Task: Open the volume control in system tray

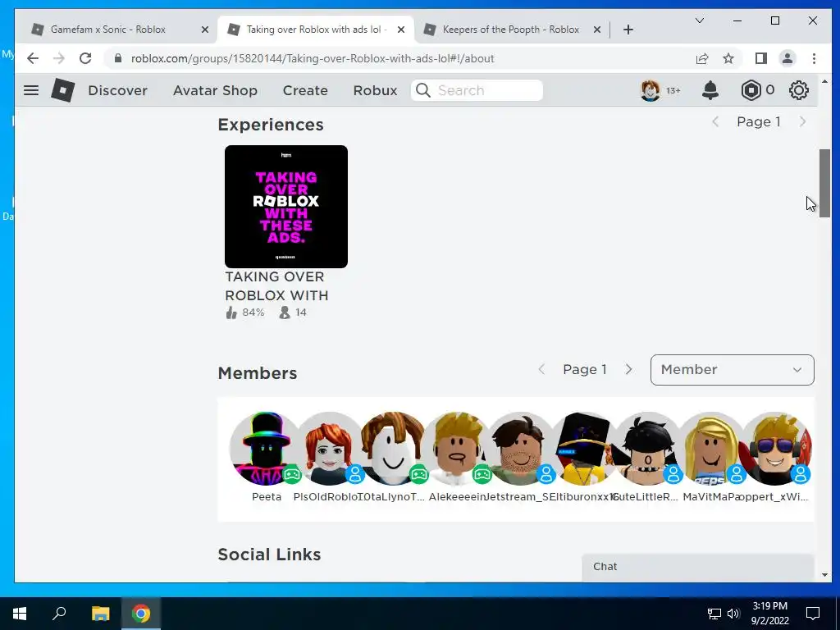Action: click(x=733, y=614)
